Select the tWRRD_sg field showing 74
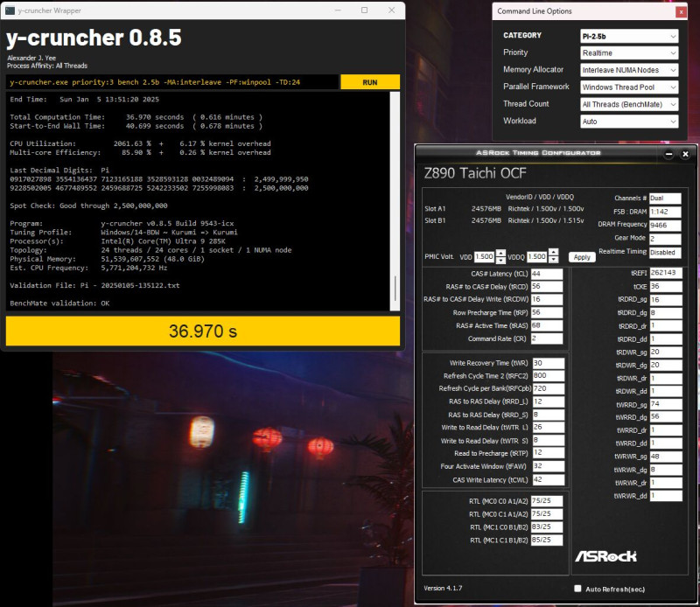 tap(666, 403)
